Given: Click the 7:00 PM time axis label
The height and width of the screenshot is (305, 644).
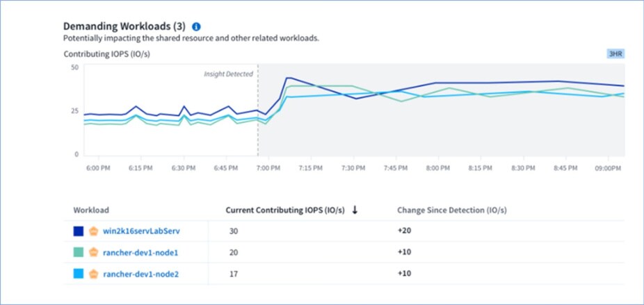Looking at the screenshot, I should tap(268, 168).
